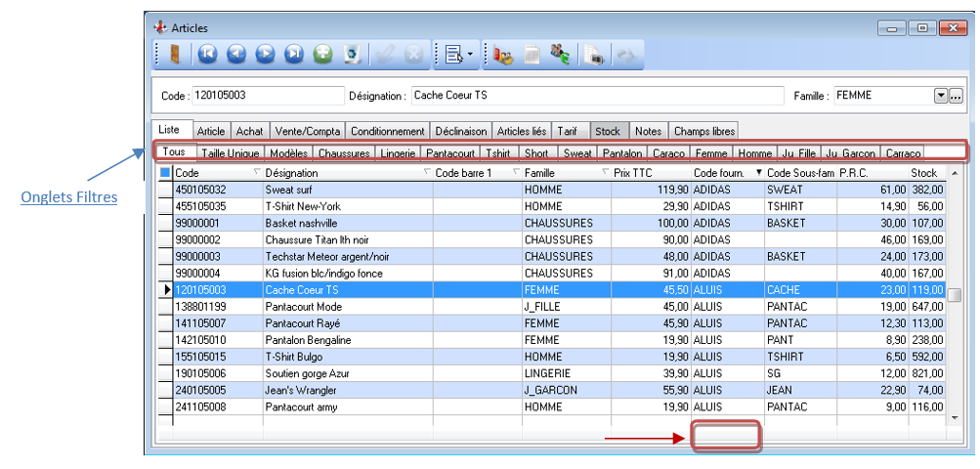Screen dimensions: 980x469
Task: Click the ellipsis button next to Famille
Action: [x=957, y=96]
